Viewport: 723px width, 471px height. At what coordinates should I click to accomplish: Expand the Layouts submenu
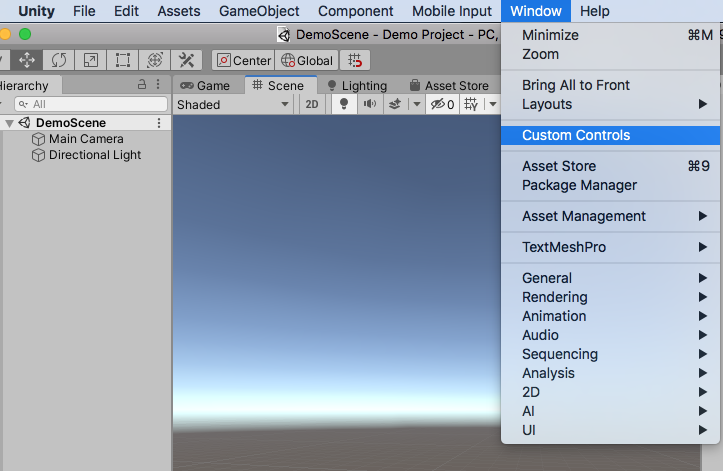(x=610, y=104)
